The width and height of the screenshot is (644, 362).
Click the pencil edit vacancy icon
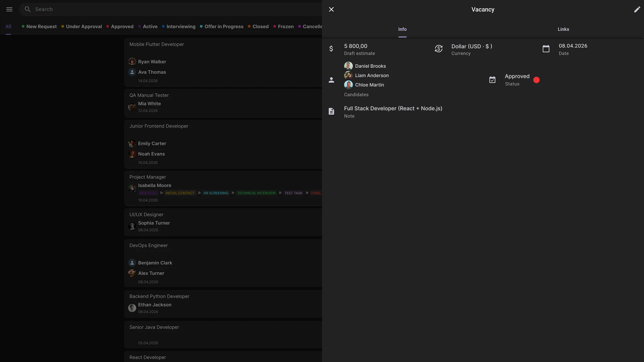[x=637, y=9]
